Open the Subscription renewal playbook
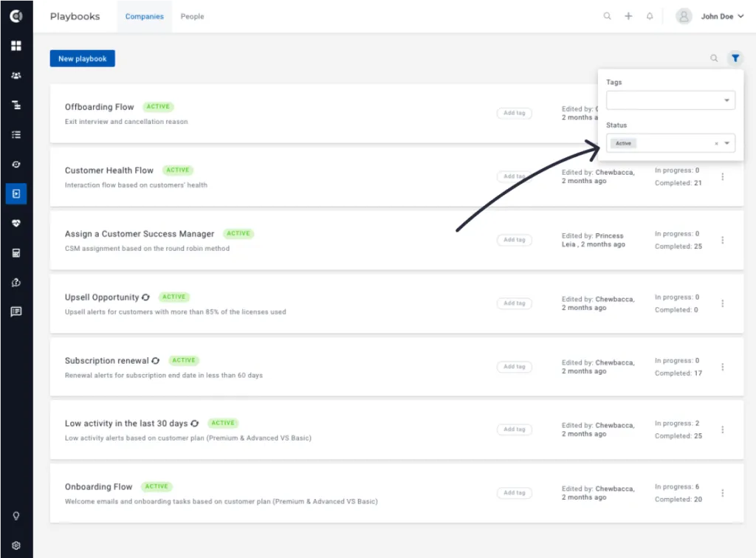This screenshot has width=756, height=558. (106, 361)
